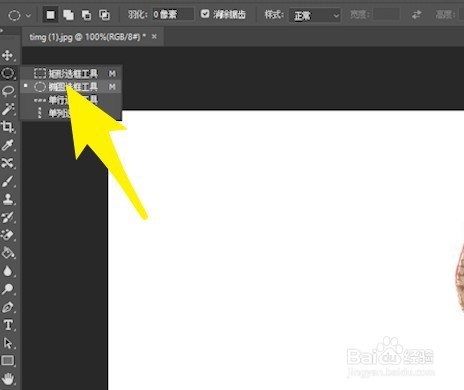Close the timg (1).jpg document tab
Image resolution: width=464 pixels, height=390 pixels.
pos(154,37)
